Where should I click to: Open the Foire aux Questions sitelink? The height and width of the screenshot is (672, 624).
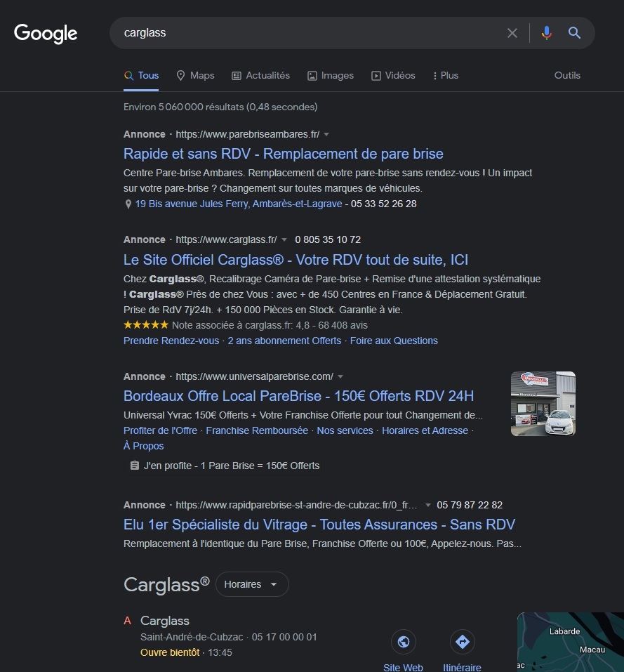[x=394, y=341]
